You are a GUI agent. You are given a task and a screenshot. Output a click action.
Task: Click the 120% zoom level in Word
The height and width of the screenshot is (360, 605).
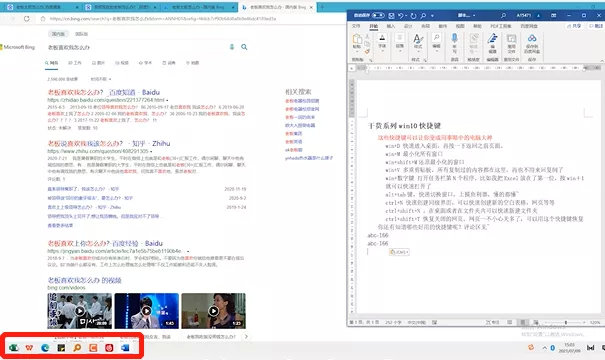[x=595, y=322]
